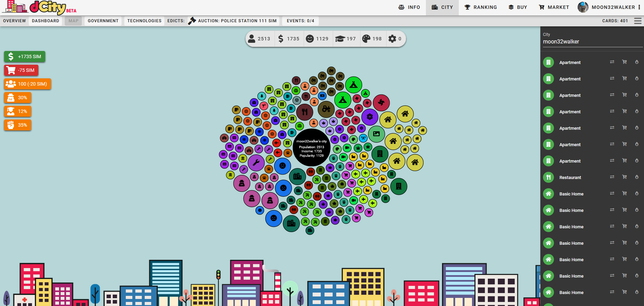Click the creativity palette stat 198
Screen dimensions: 644x306
pyautogui.click(x=372, y=39)
